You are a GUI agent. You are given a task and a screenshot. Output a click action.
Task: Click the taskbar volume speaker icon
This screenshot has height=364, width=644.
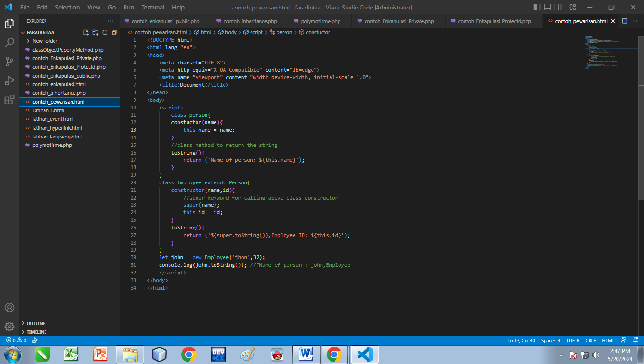(x=596, y=355)
